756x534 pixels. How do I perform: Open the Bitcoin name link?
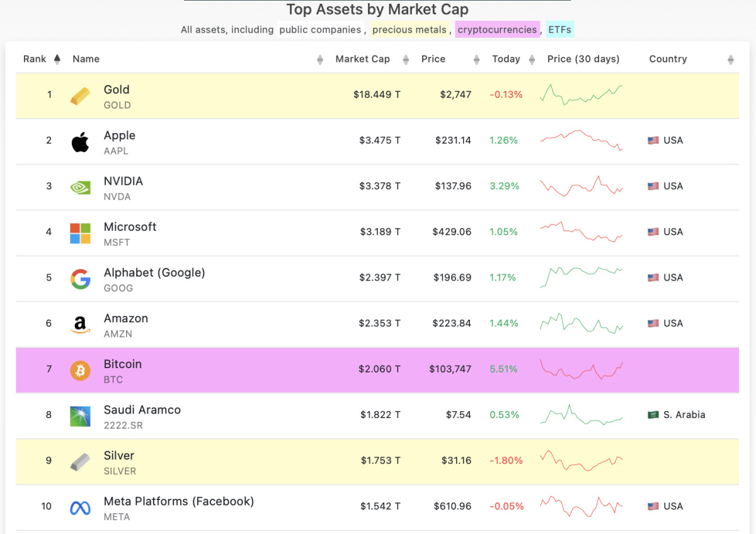(123, 364)
